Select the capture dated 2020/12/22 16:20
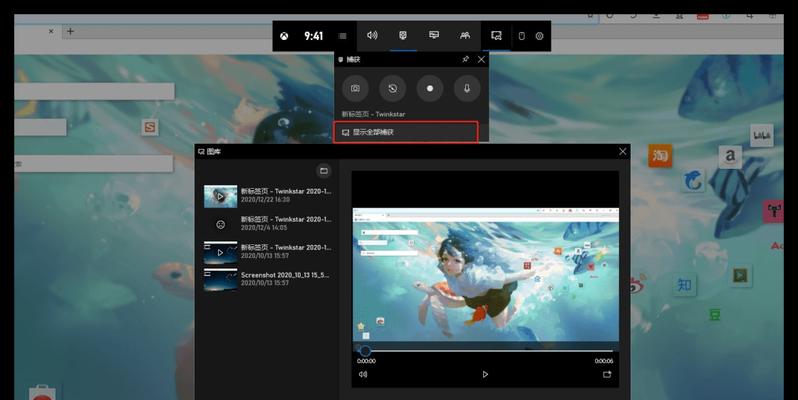The height and width of the screenshot is (400, 798). [268, 195]
